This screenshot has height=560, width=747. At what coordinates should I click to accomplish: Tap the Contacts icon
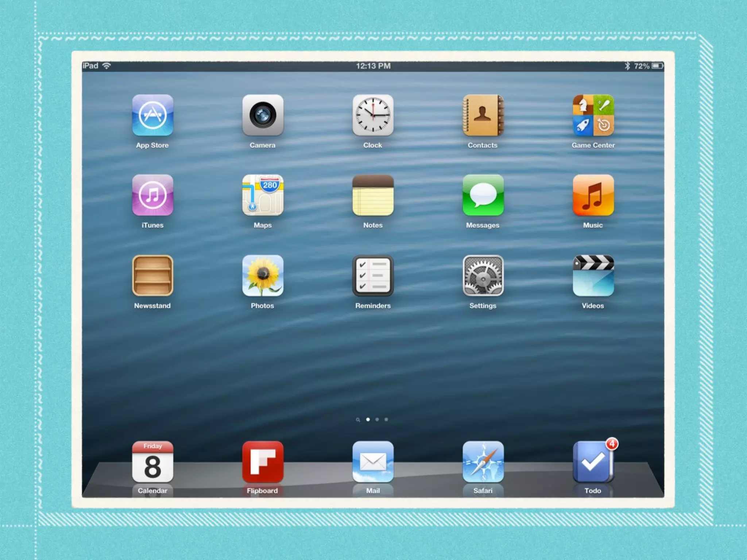click(x=483, y=115)
